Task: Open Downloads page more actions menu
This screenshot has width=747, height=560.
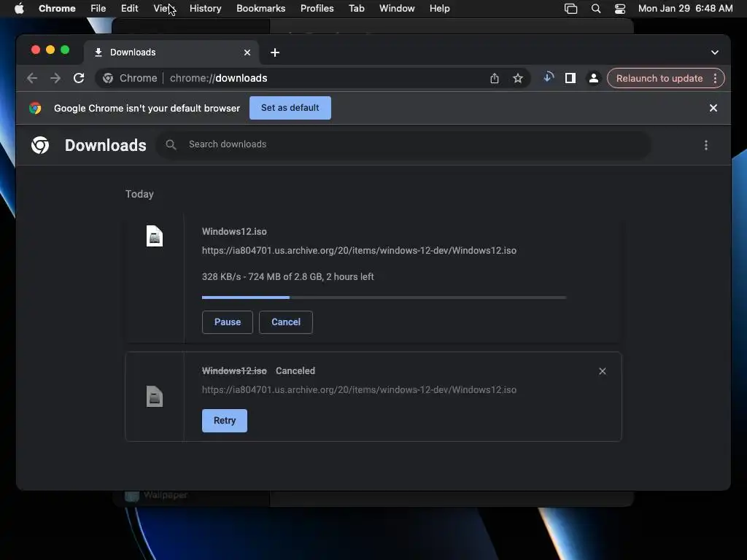Action: point(706,145)
